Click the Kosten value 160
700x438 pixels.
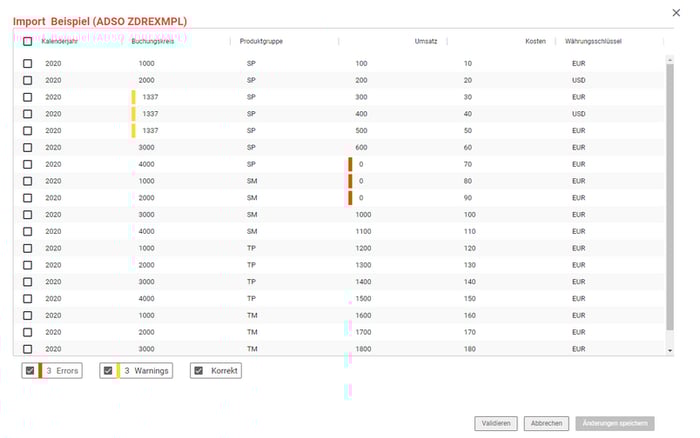(x=469, y=315)
